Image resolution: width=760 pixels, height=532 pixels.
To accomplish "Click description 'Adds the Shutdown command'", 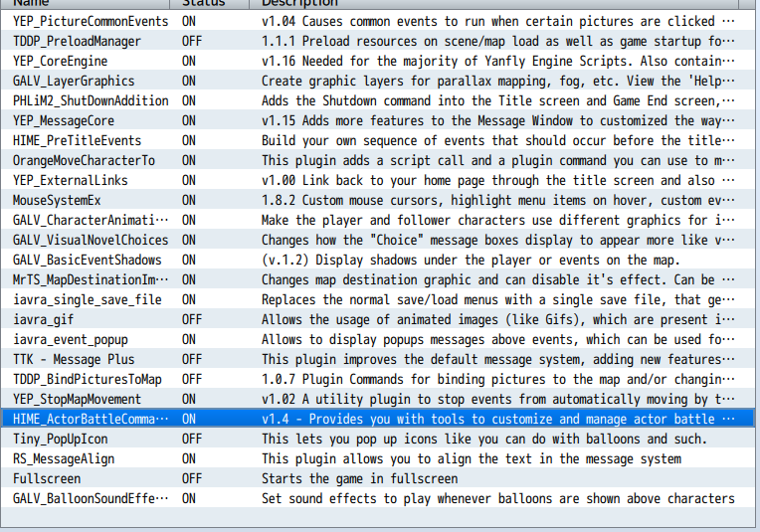I will 498,100.
